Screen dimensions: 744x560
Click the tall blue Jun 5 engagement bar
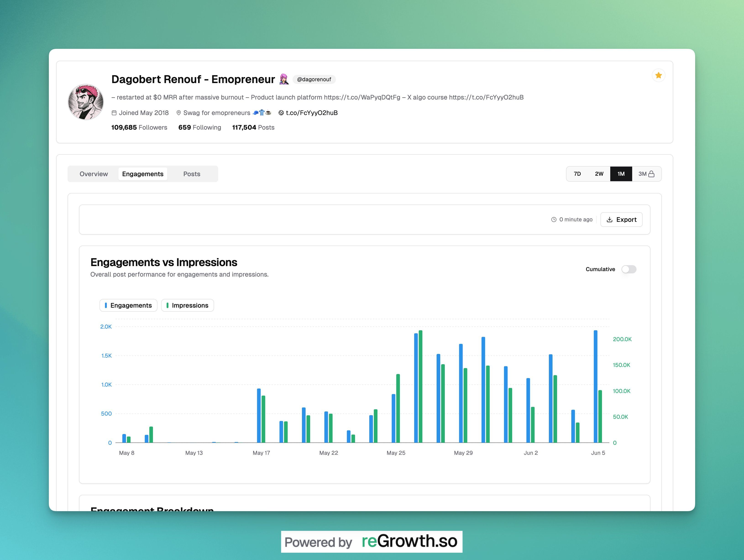pyautogui.click(x=595, y=387)
